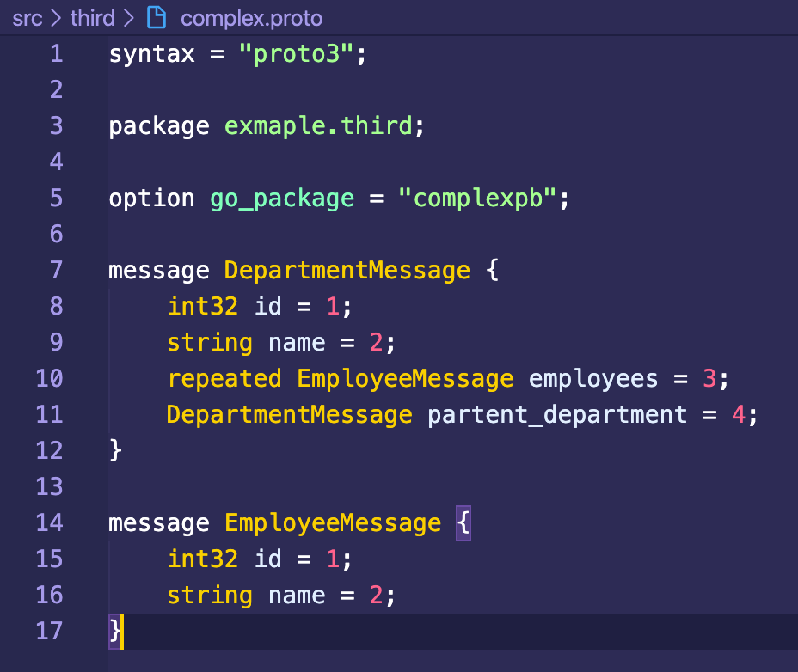Click the closing brace on line 17

(115, 632)
